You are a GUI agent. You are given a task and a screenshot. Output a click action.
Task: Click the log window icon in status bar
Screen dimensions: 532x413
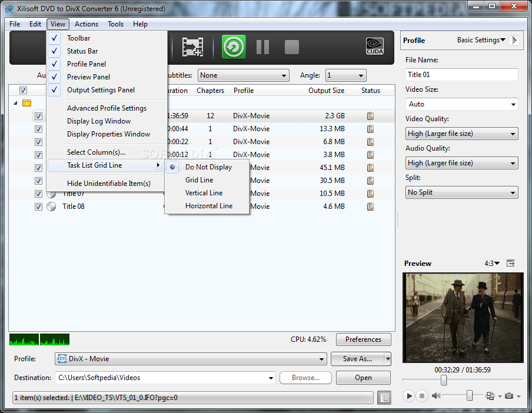coord(384,397)
